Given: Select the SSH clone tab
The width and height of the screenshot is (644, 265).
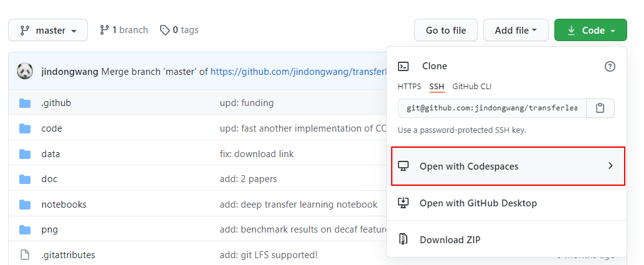Looking at the screenshot, I should click(x=437, y=87).
